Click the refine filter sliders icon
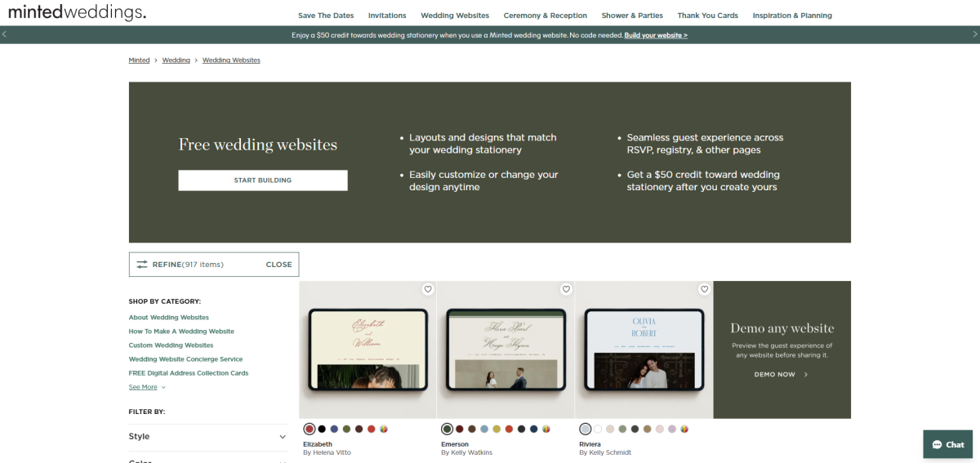Image resolution: width=980 pixels, height=463 pixels. [142, 265]
